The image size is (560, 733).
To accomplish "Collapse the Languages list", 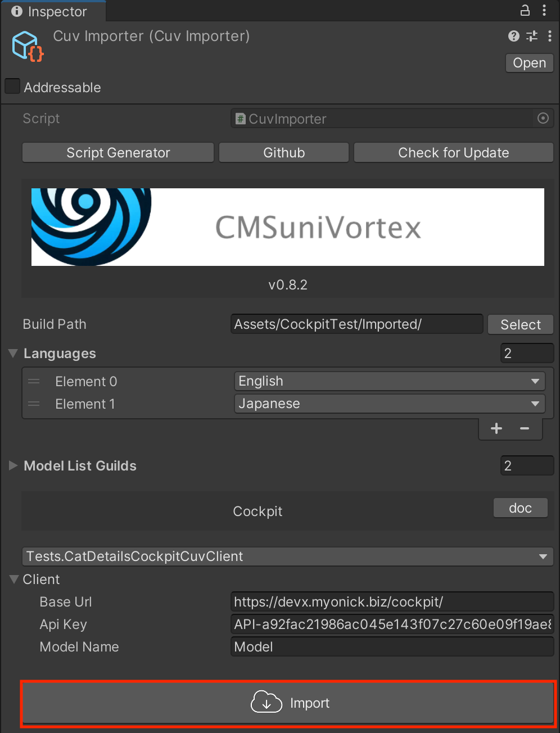I will point(13,354).
